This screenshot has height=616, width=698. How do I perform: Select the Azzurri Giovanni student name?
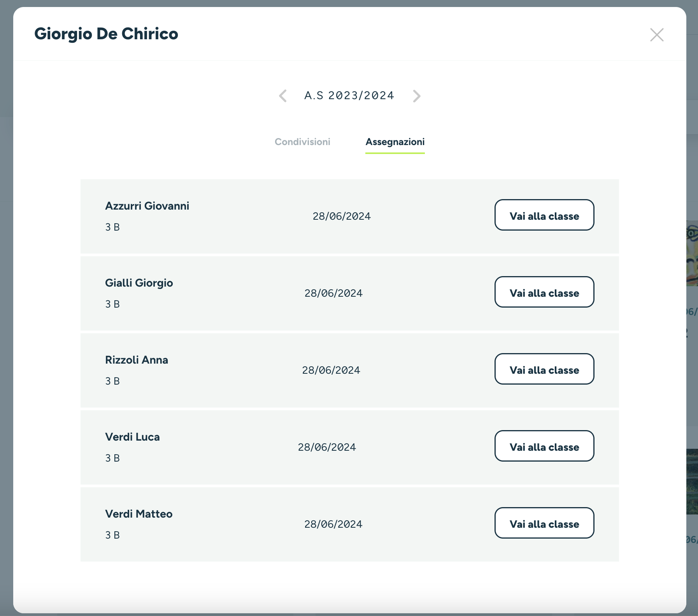pyautogui.click(x=147, y=206)
